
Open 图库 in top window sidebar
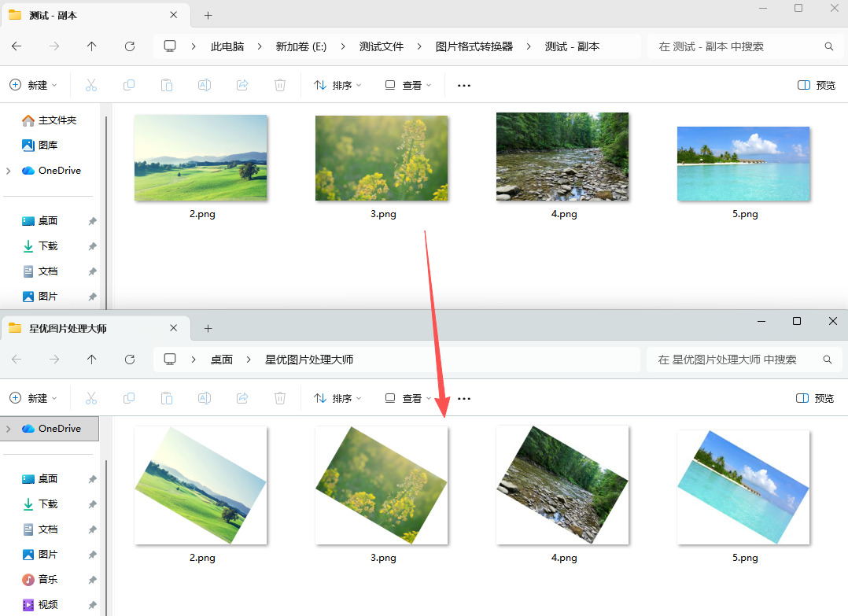point(40,145)
